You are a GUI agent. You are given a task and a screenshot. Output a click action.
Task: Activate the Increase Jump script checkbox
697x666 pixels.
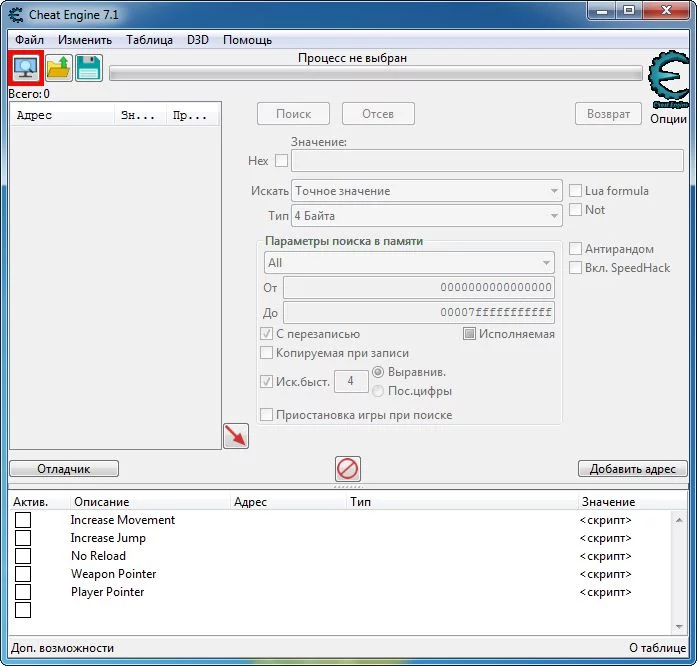pyautogui.click(x=23, y=538)
